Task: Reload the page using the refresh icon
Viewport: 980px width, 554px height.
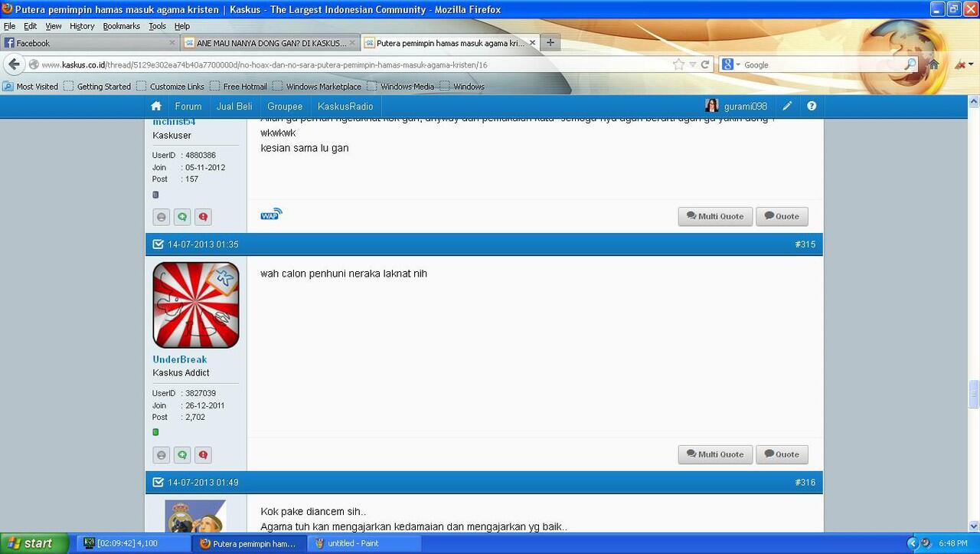Action: click(705, 64)
